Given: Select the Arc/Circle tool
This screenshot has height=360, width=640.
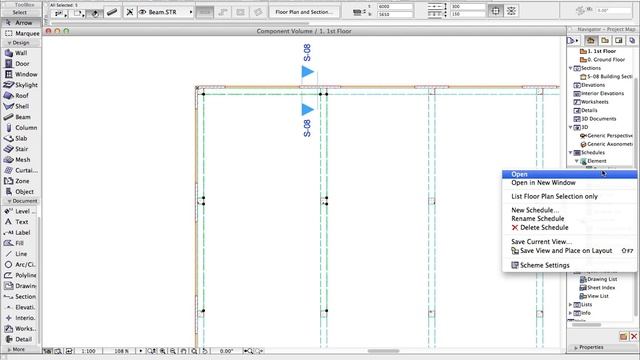Looking at the screenshot, I should [20, 264].
